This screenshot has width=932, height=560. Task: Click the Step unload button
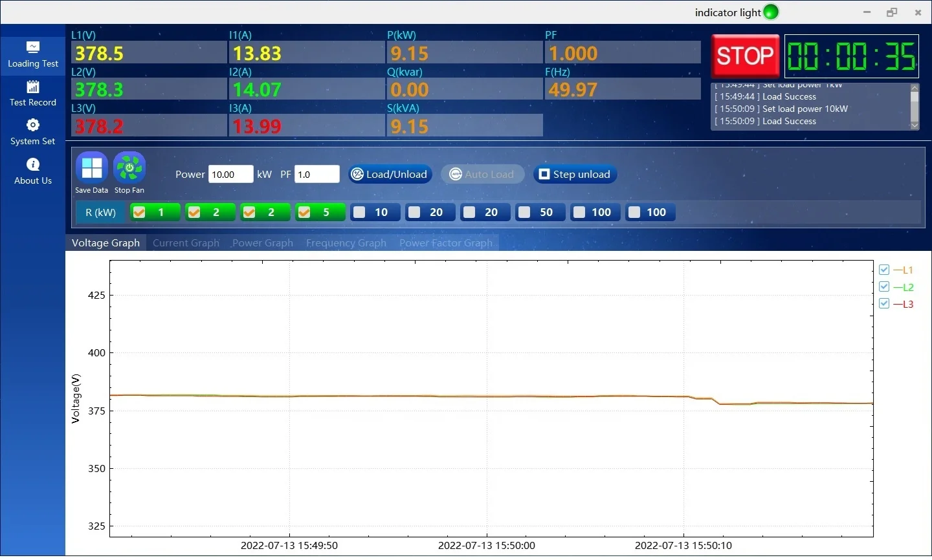coord(575,174)
